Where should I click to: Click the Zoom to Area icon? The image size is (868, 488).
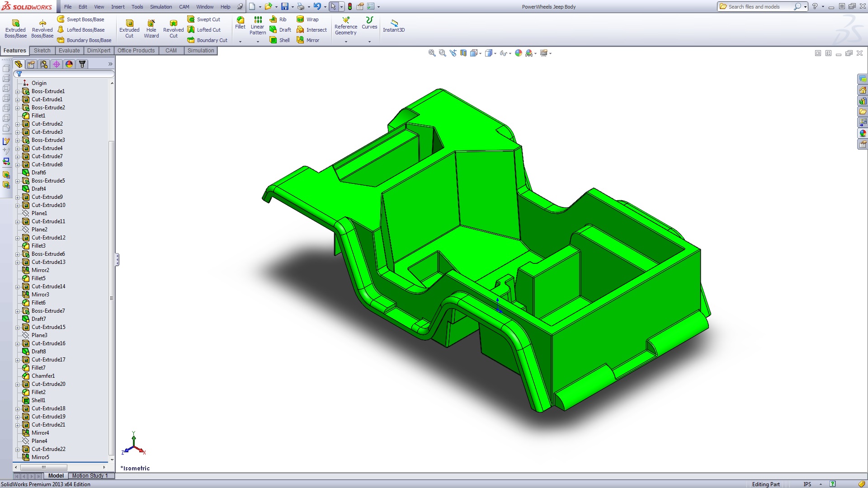point(442,53)
